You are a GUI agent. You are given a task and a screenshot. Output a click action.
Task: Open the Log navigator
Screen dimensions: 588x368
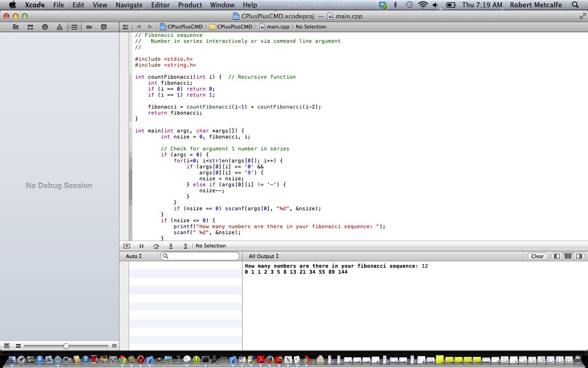(104, 27)
